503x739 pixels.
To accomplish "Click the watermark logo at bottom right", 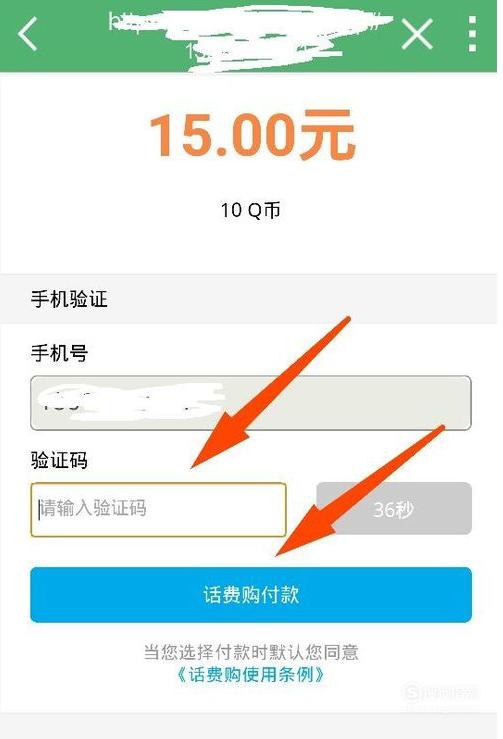I will click(439, 694).
